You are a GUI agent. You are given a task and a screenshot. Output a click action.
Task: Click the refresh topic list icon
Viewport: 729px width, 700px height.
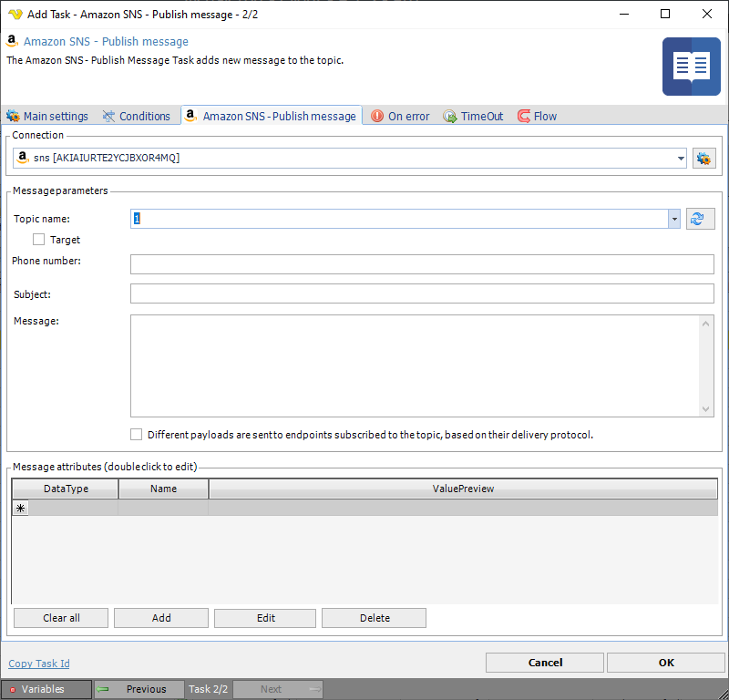tap(700, 219)
